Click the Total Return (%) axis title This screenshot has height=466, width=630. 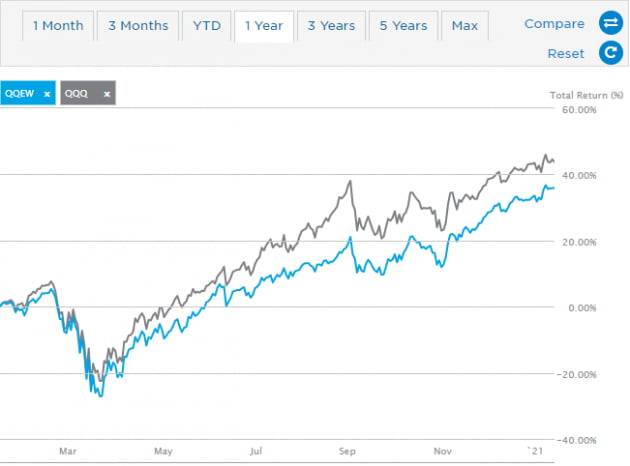(587, 95)
